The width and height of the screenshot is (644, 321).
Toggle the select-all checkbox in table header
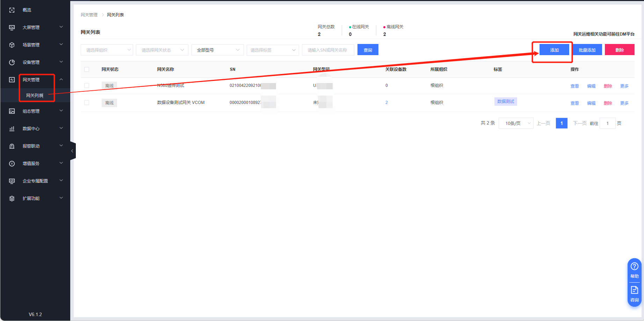pos(87,69)
